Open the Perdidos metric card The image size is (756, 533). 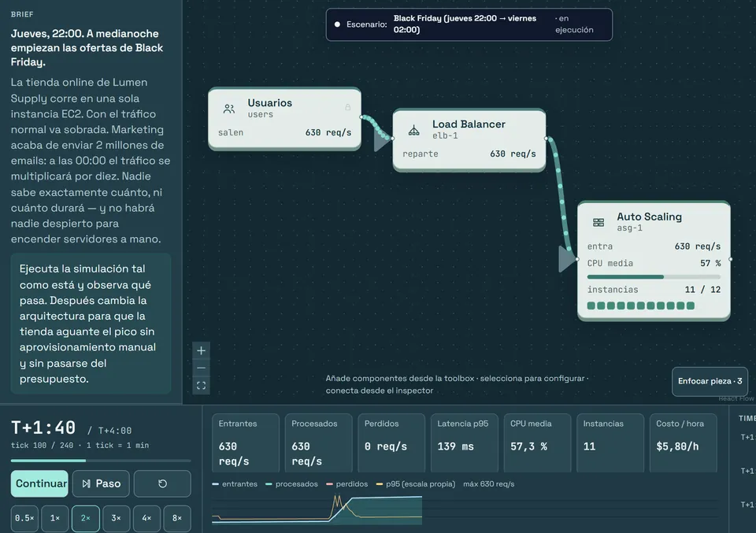[x=391, y=442]
